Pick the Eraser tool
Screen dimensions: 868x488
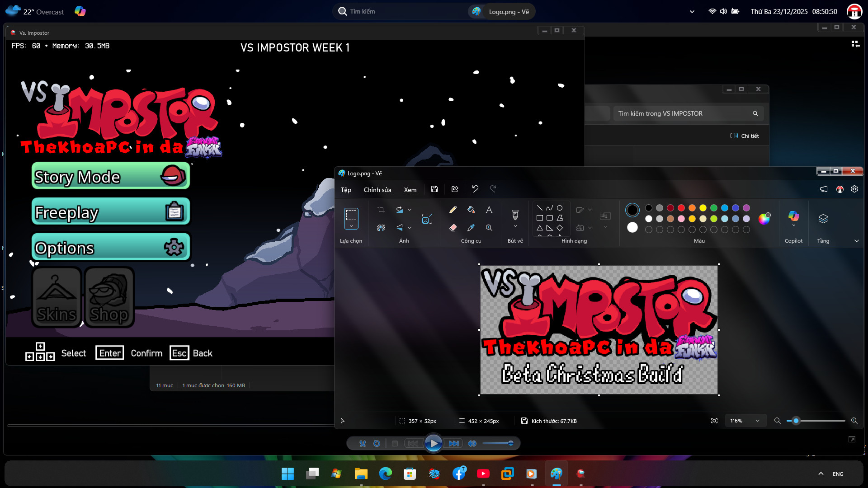click(x=453, y=228)
